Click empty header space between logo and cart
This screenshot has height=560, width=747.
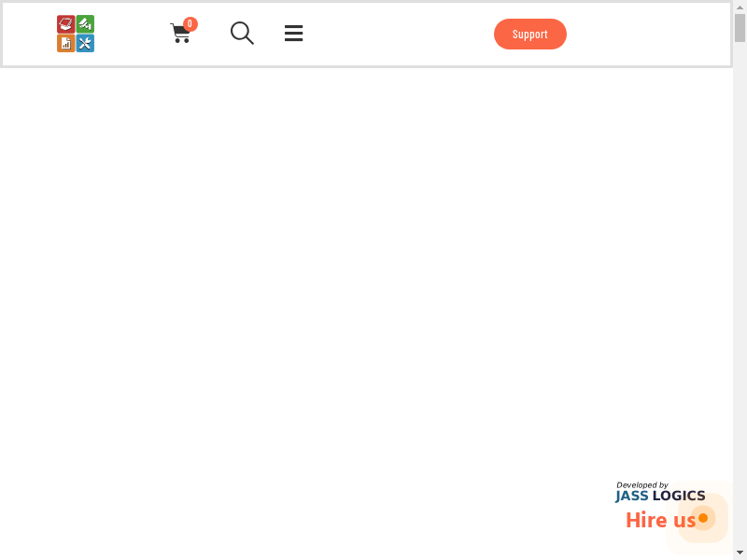click(131, 35)
